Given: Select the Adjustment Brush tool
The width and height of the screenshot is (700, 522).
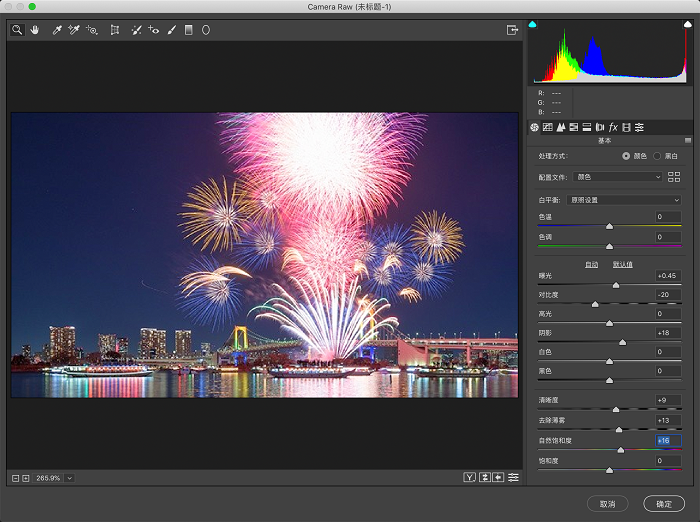Looking at the screenshot, I should coord(170,30).
